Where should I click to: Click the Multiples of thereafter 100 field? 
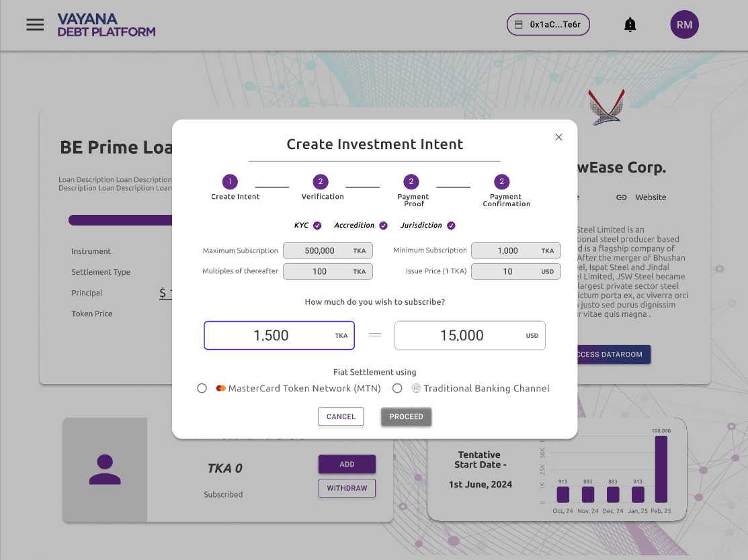coord(328,272)
